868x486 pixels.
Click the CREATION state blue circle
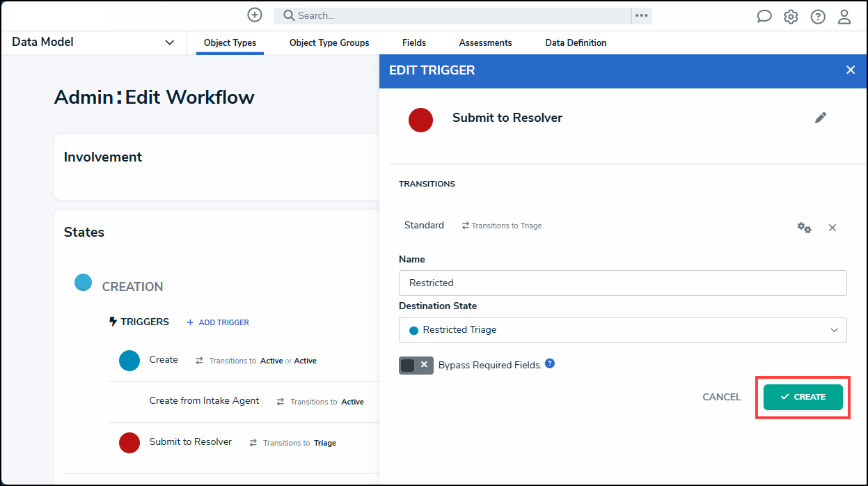coord(84,283)
